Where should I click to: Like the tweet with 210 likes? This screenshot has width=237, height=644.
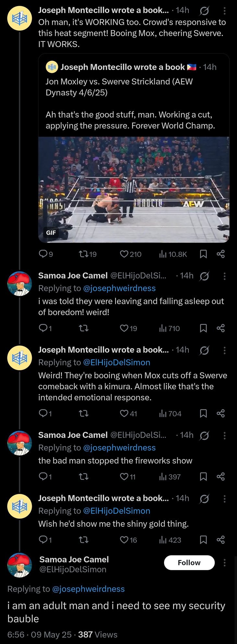(124, 254)
